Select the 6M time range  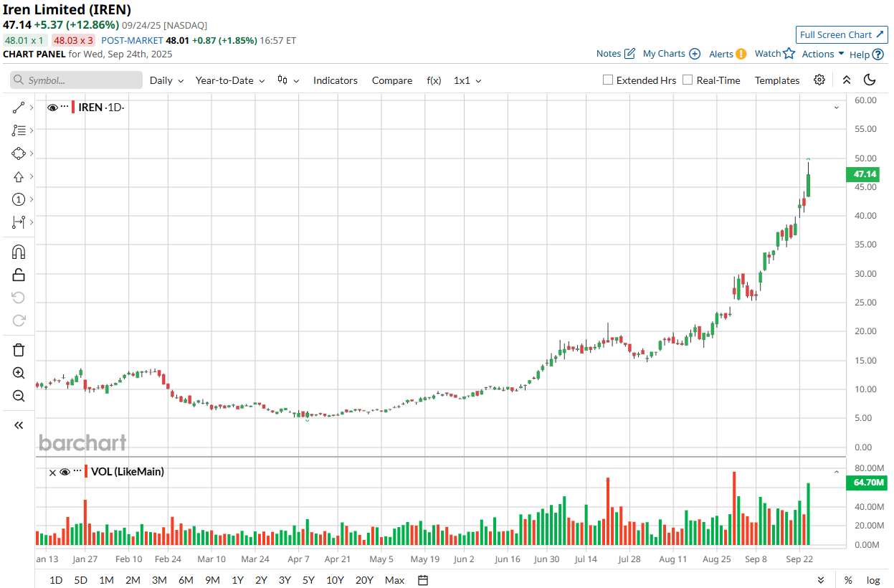[186, 580]
